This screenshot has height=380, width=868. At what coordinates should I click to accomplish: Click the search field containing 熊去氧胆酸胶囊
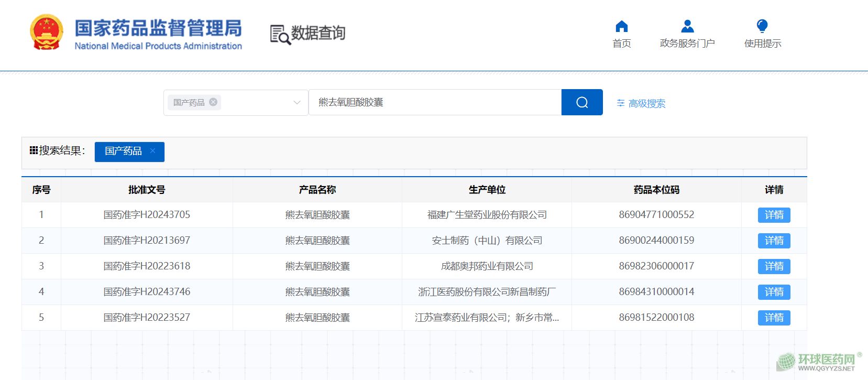click(435, 102)
